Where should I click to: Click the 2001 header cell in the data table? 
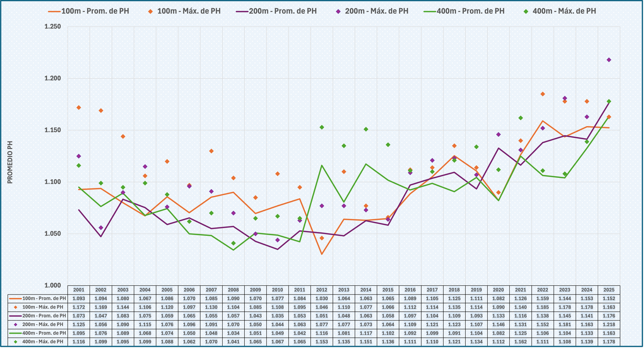(x=79, y=290)
